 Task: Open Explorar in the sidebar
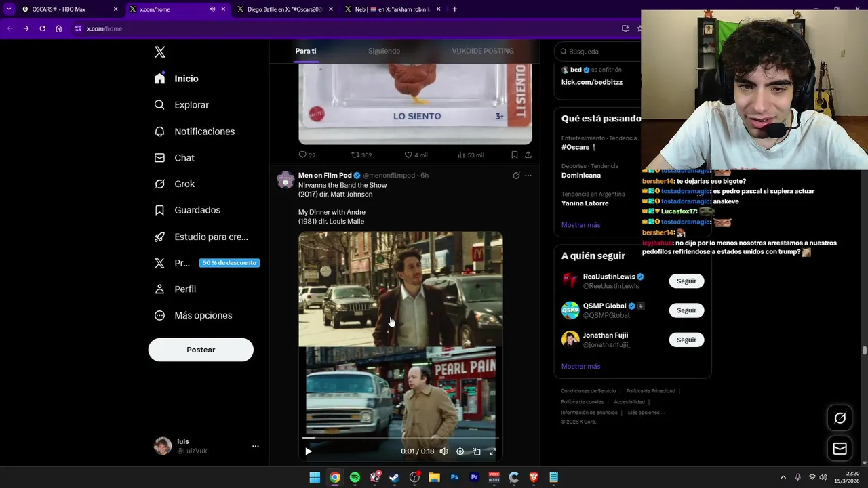pyautogui.click(x=181, y=105)
